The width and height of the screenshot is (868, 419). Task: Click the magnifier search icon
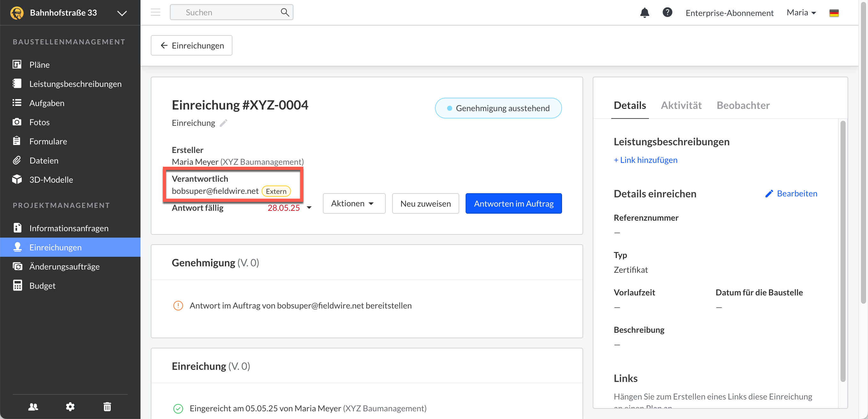coord(285,12)
